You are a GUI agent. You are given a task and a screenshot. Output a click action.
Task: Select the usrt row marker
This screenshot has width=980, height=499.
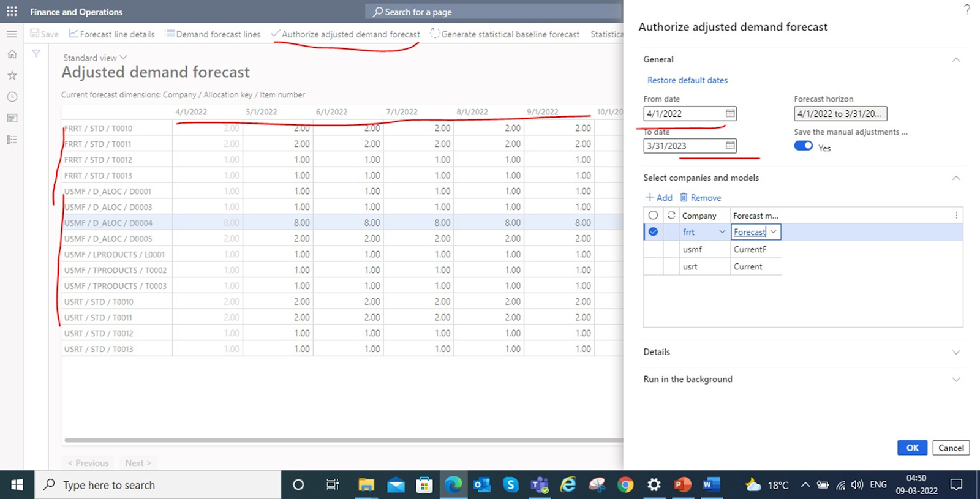point(653,266)
